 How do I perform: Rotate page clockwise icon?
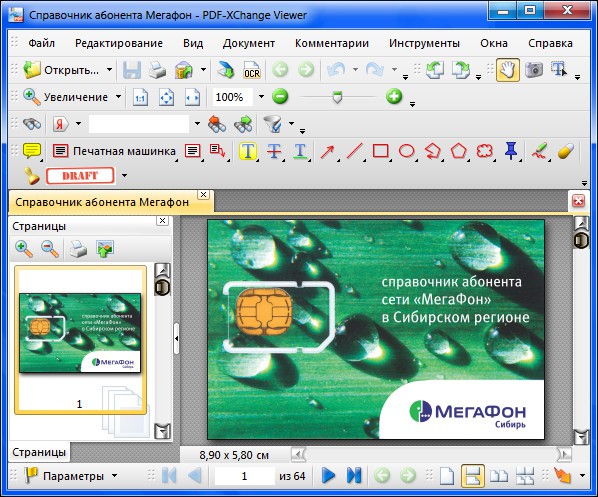point(461,70)
